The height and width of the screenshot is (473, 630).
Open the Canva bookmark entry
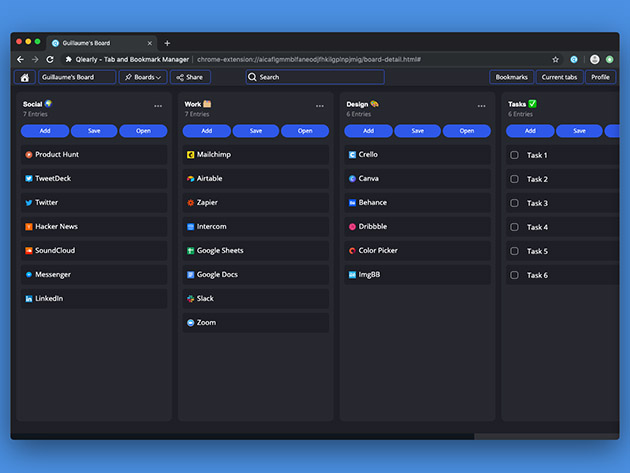pyautogui.click(x=417, y=178)
